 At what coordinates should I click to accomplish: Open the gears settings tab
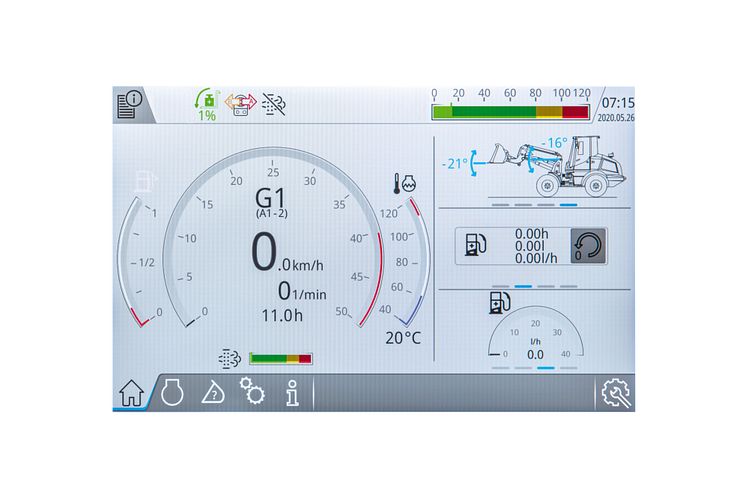coord(251,393)
